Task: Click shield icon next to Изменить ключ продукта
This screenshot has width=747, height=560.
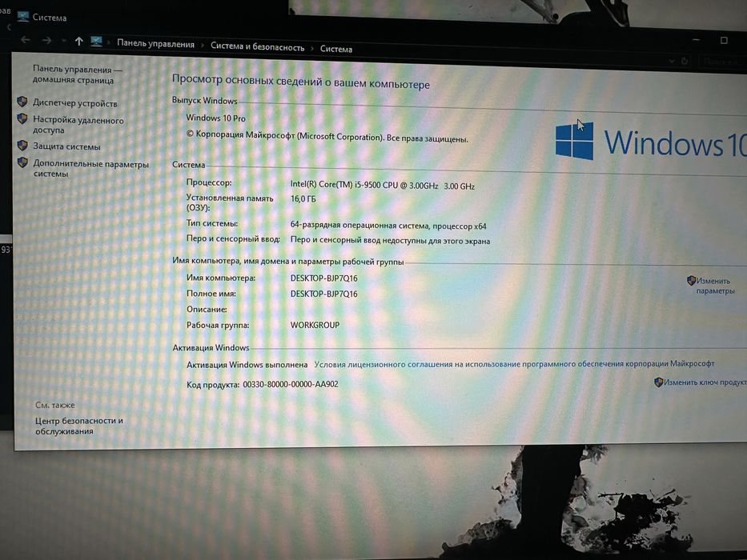Action: [x=658, y=382]
